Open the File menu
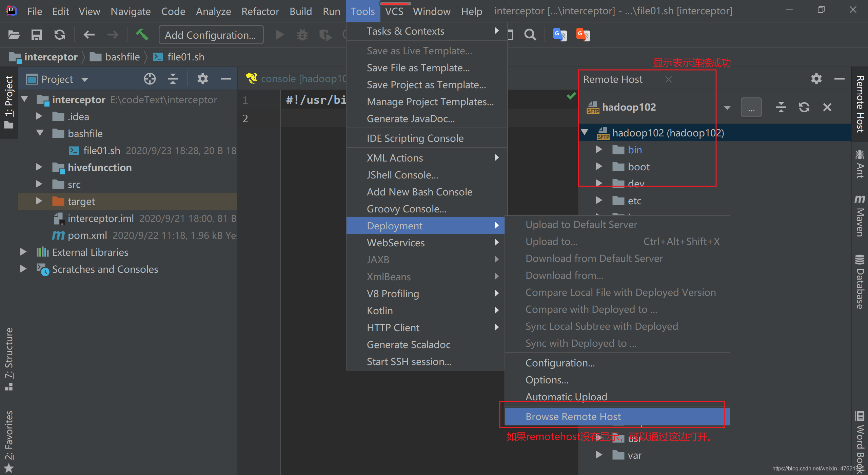Image resolution: width=868 pixels, height=475 pixels. 35,11
